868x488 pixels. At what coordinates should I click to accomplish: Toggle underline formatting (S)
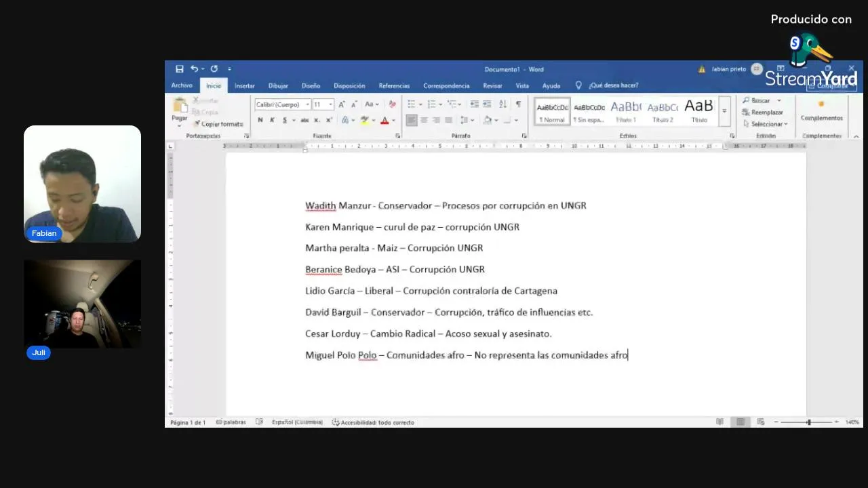285,120
